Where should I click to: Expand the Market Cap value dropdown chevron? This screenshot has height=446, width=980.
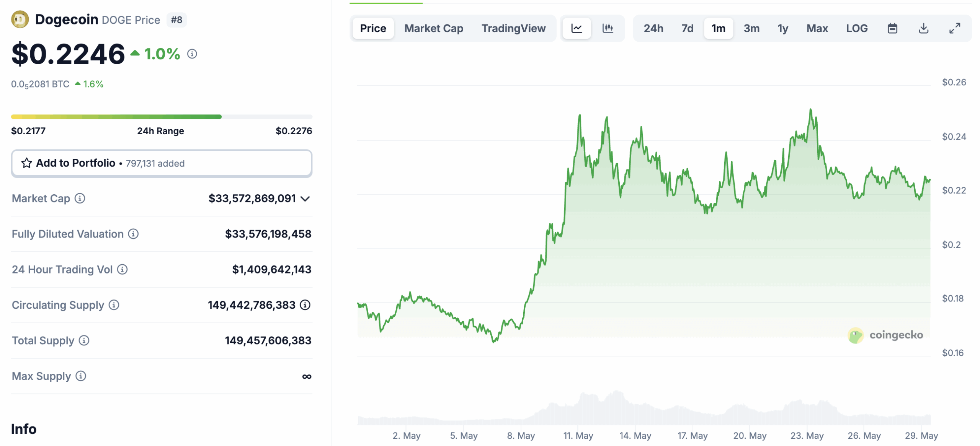click(x=305, y=199)
